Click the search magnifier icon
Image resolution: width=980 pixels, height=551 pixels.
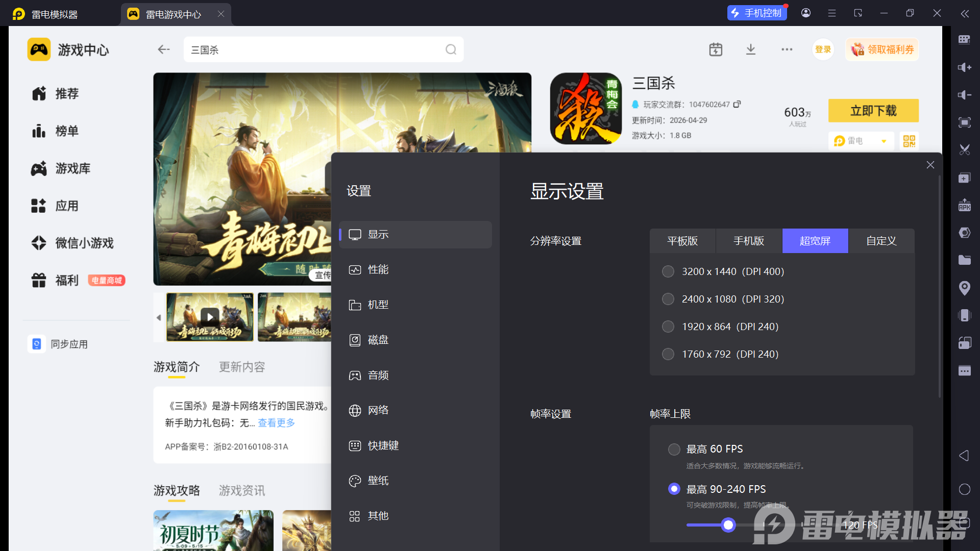pos(451,49)
